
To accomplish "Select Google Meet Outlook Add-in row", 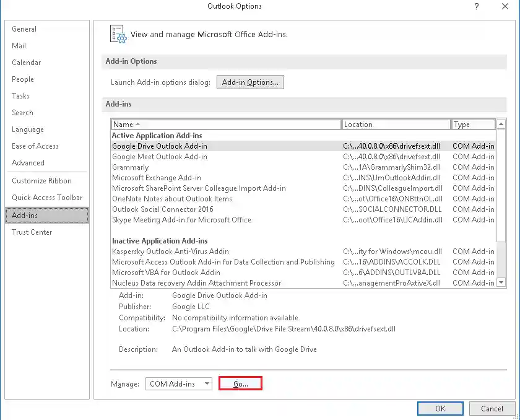I will (x=303, y=157).
